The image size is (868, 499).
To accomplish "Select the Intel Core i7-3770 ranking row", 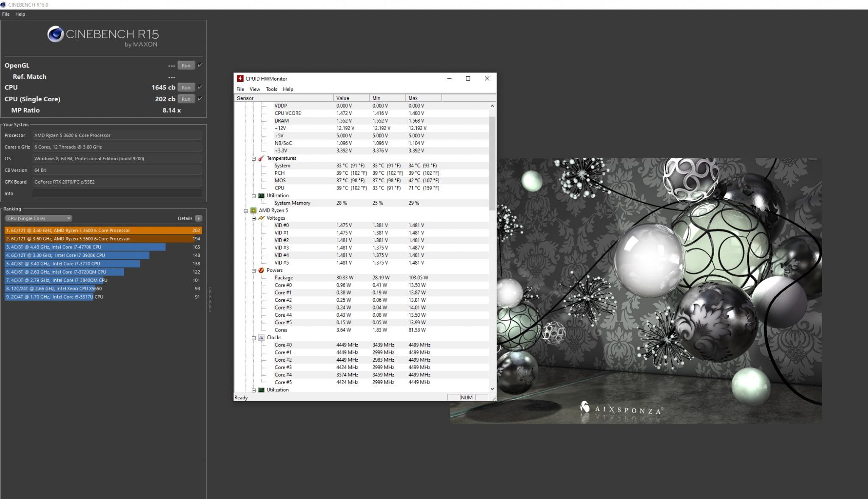I will tap(103, 264).
